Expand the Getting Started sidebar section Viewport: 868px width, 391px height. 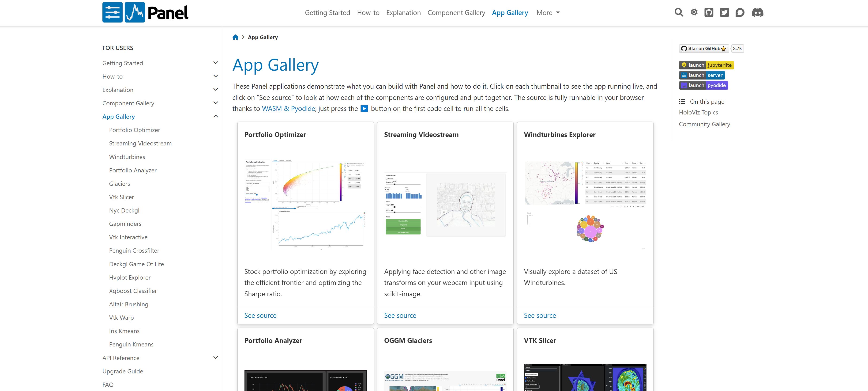coord(216,63)
